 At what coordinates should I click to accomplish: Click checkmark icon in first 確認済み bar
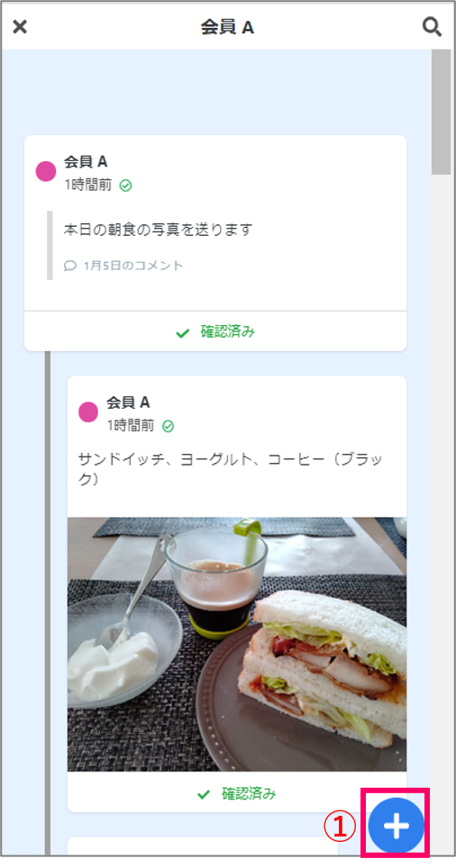182,332
